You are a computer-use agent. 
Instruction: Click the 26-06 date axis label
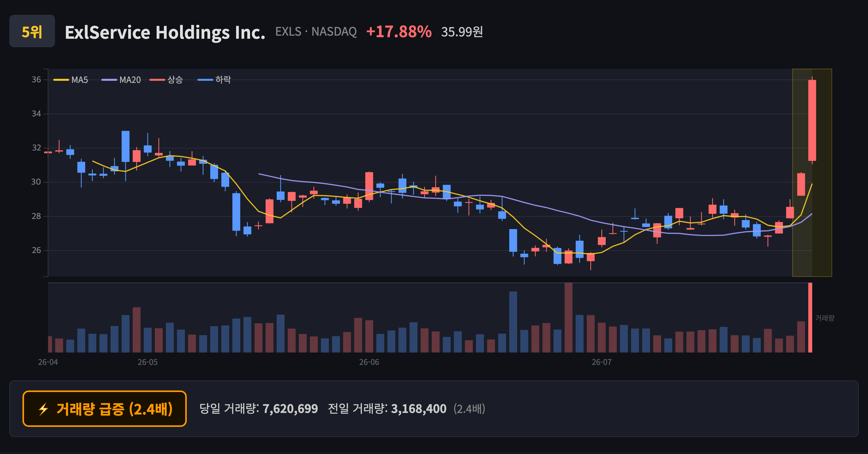(x=369, y=362)
